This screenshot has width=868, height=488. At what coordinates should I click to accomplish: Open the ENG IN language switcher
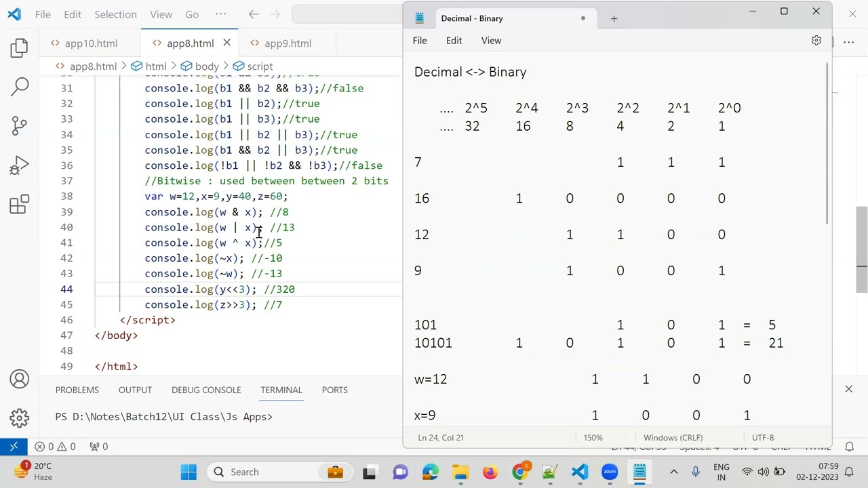tap(722, 472)
